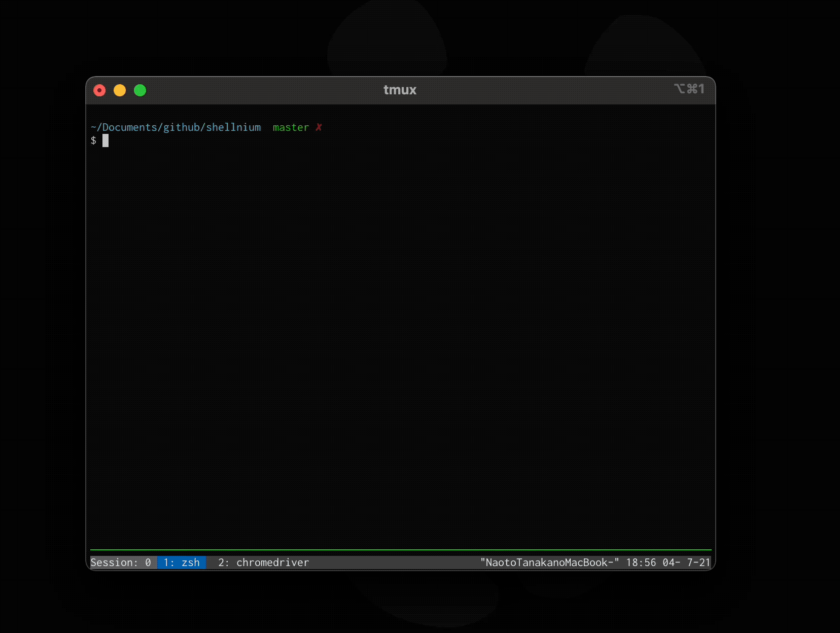Click the master branch label

291,127
